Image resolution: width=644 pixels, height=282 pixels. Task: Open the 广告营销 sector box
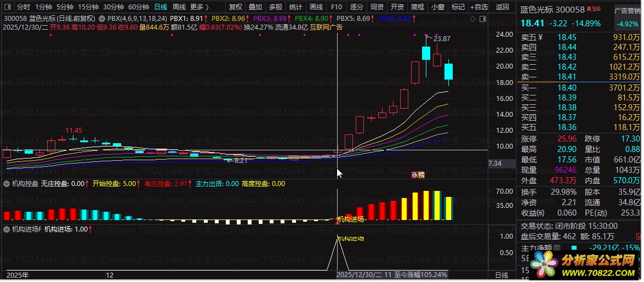click(x=627, y=17)
